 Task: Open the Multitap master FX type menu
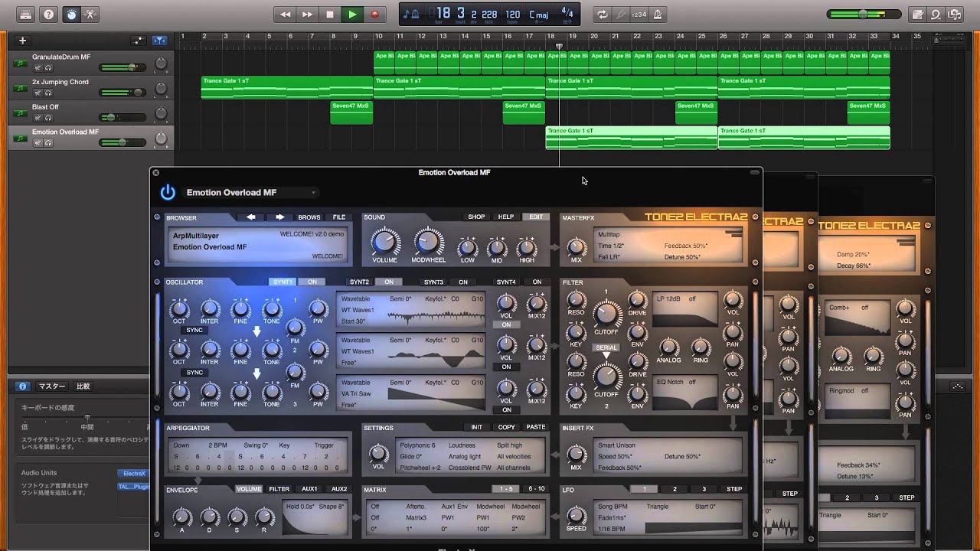(x=609, y=234)
